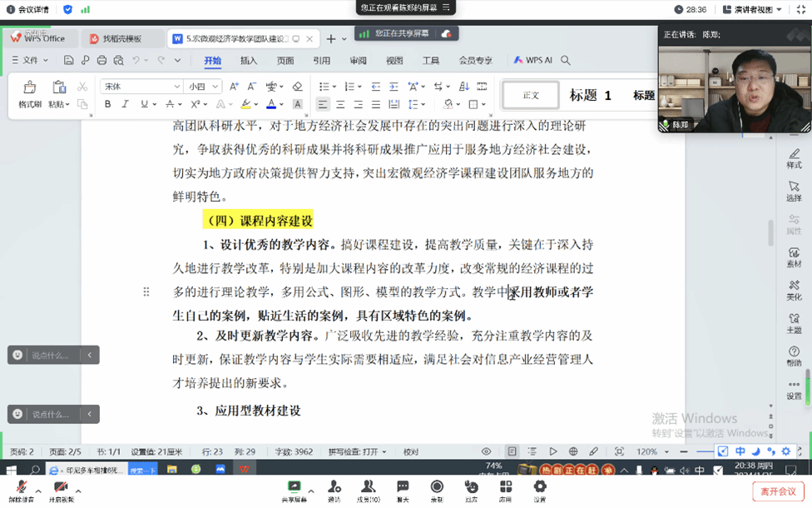Apply bold formatting with the B icon

(107, 104)
